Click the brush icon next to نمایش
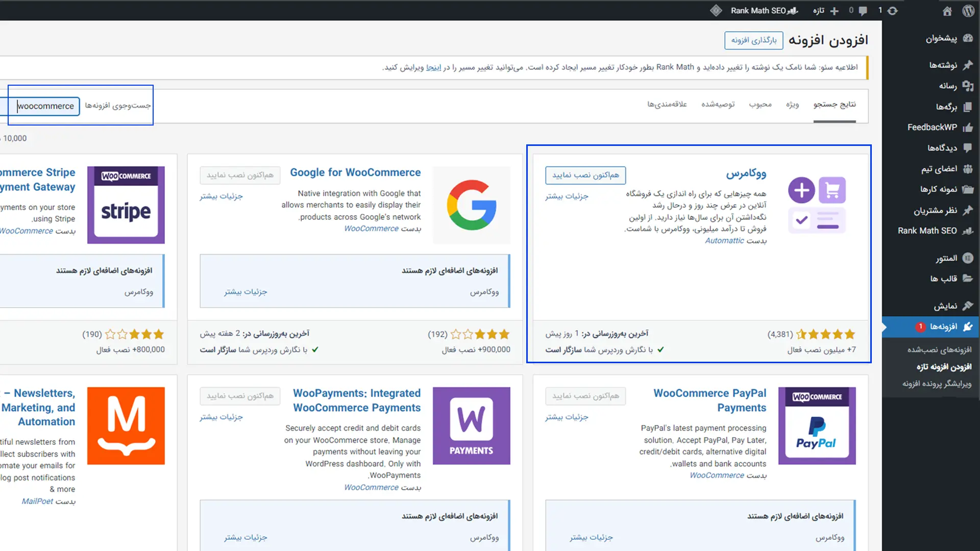Image resolution: width=980 pixels, height=551 pixels. pos(968,306)
